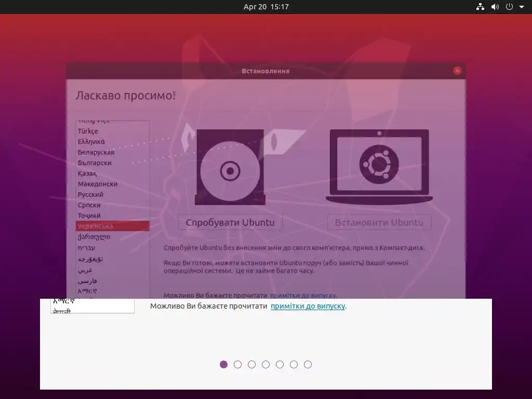Go to the seventh last slideshow page dot

[x=308, y=364]
